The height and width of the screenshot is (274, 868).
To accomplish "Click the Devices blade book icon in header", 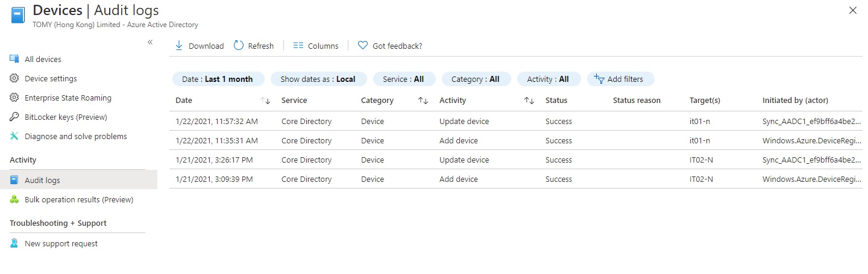I will (x=18, y=15).
